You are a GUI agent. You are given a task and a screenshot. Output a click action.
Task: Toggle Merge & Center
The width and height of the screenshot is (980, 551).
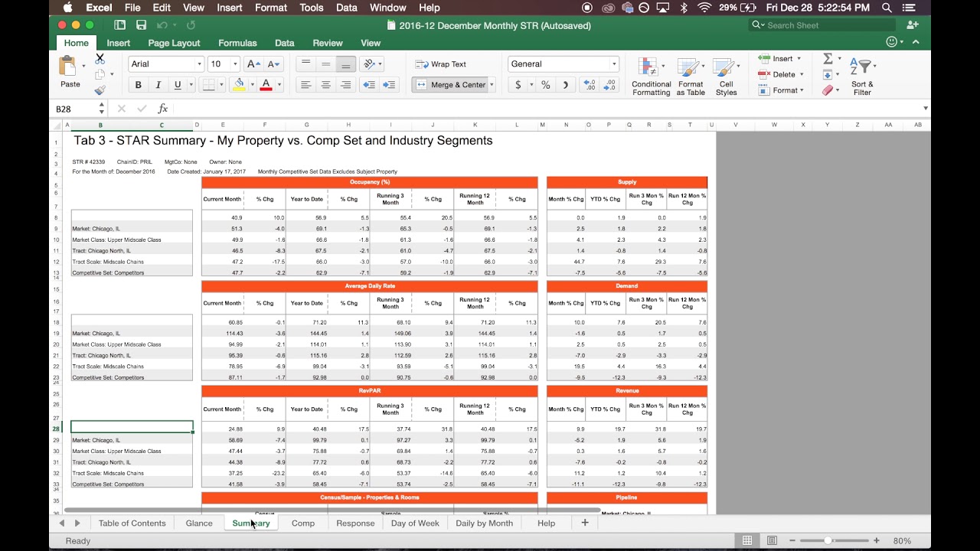(x=449, y=85)
